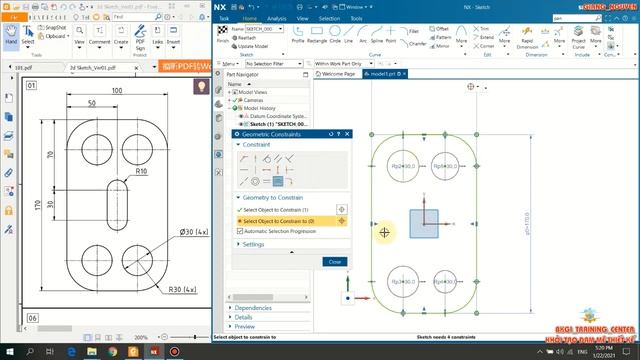Click the Extend edit tool

pyautogui.click(x=484, y=37)
